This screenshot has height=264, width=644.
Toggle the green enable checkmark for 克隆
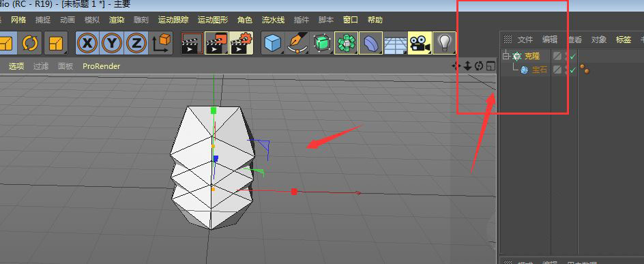[572, 56]
